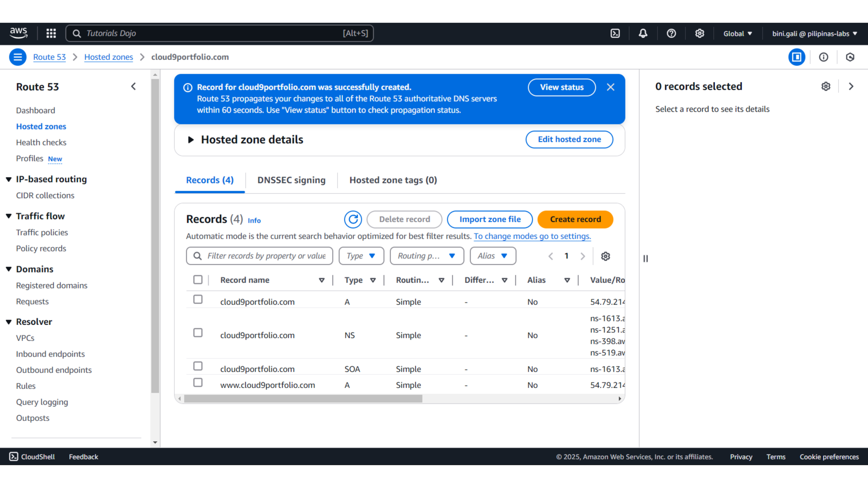Image resolution: width=868 pixels, height=488 pixels.
Task: Open the AWS services grid menu
Action: tap(51, 33)
